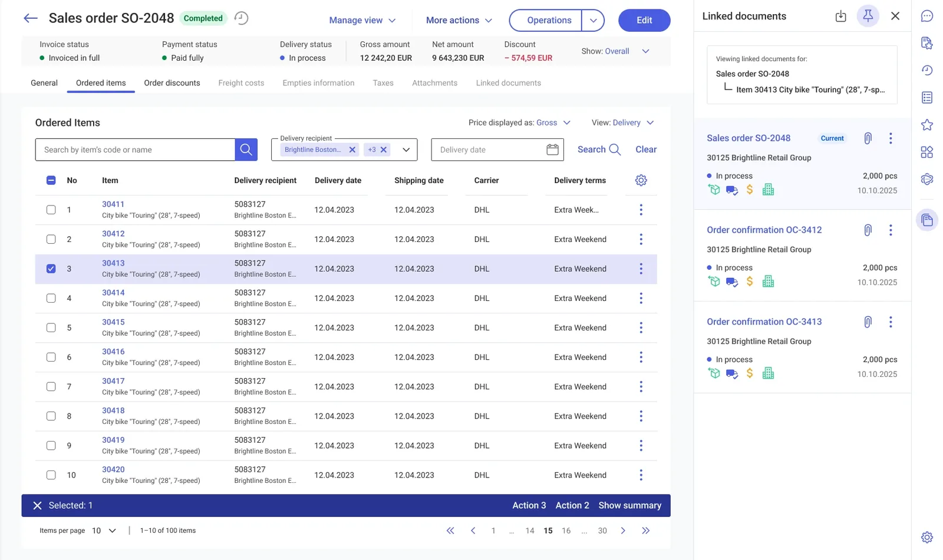Viewport: 943px width, 560px height.
Task: Toggle select-all checkbox in table header
Action: (51, 180)
